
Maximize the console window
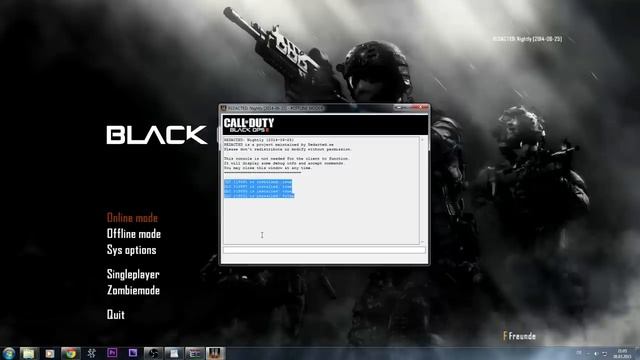(406, 107)
